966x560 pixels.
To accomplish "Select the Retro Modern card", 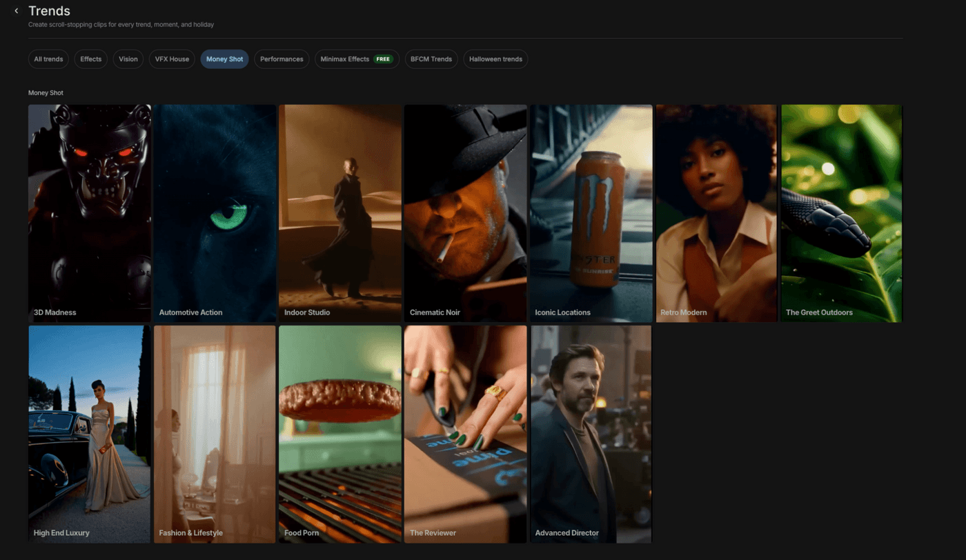I will tap(716, 213).
